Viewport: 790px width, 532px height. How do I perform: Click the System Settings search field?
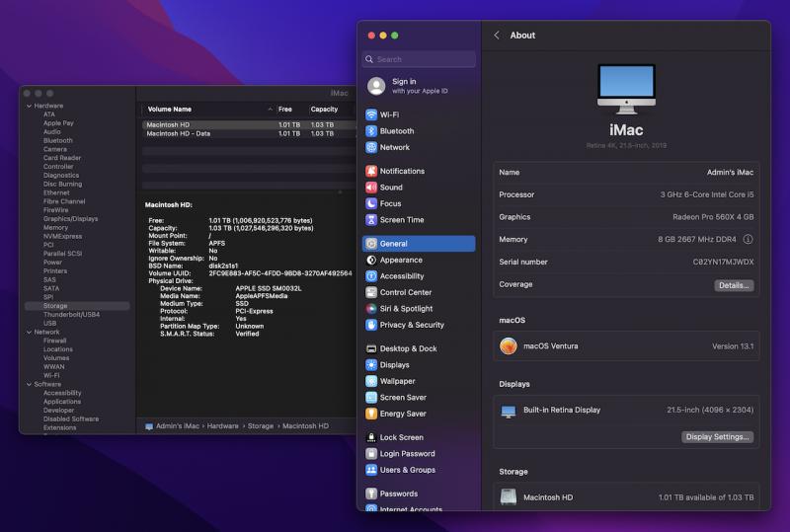coord(419,59)
